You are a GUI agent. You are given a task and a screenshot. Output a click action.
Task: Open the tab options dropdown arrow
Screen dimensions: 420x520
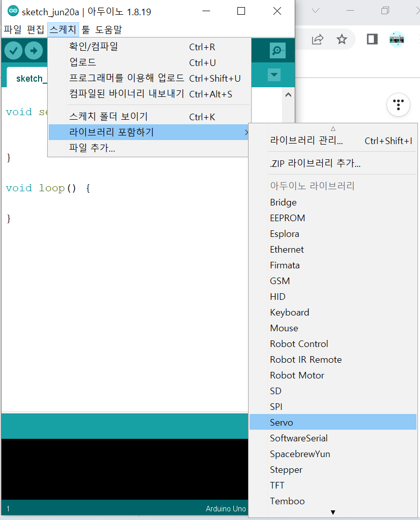pyautogui.click(x=274, y=75)
